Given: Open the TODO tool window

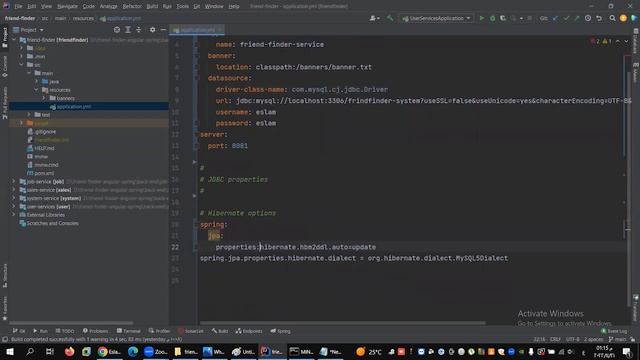Looking at the screenshot, I should [64, 331].
